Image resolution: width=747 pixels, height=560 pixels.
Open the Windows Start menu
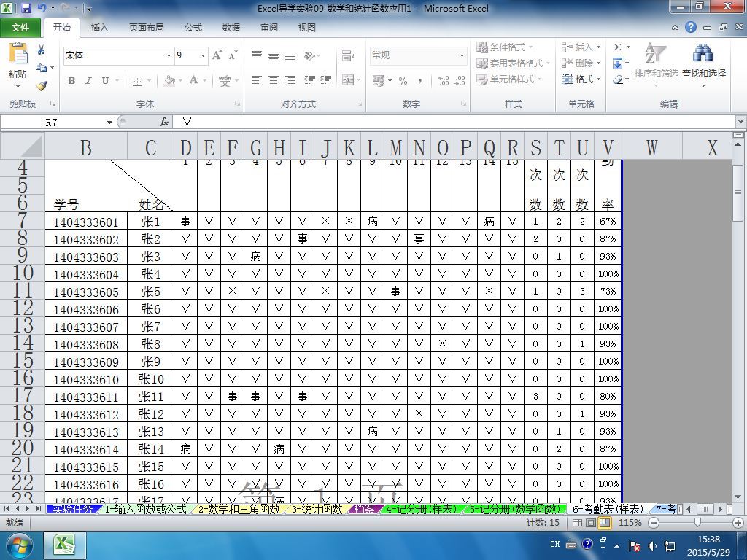(x=19, y=545)
